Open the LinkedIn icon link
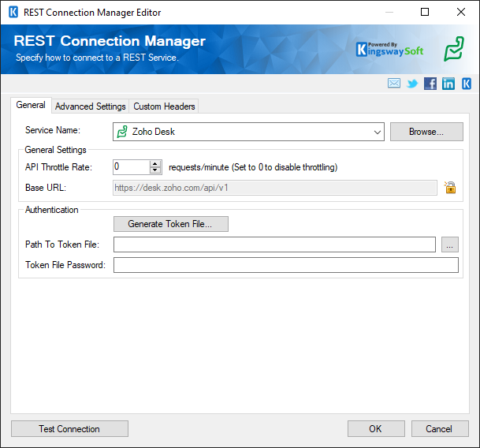This screenshot has width=480, height=448. pyautogui.click(x=448, y=84)
